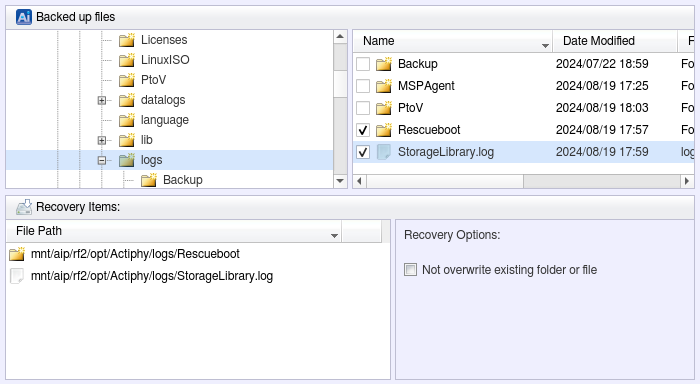Select the lib tree item label
Screen dimensions: 700x384
(x=146, y=140)
